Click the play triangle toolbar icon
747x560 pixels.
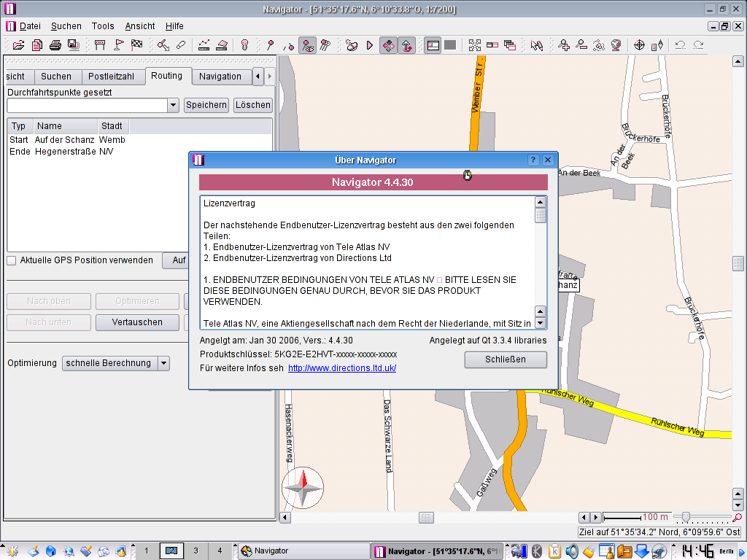370,45
